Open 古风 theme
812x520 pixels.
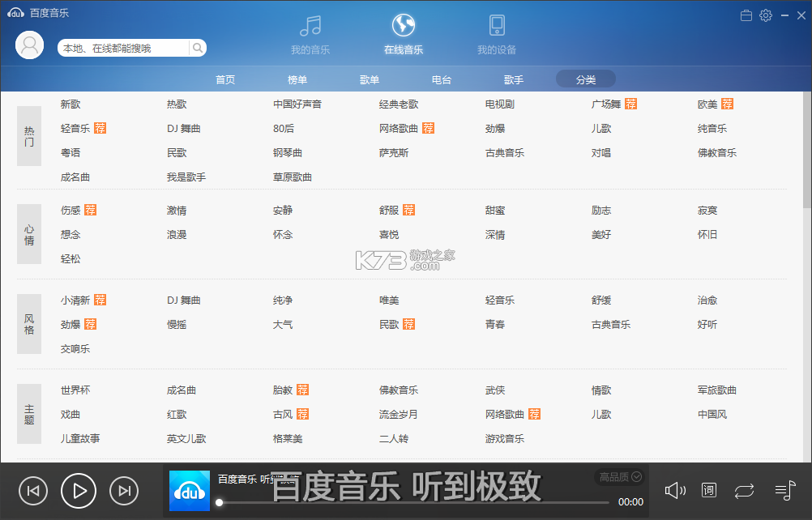click(283, 415)
